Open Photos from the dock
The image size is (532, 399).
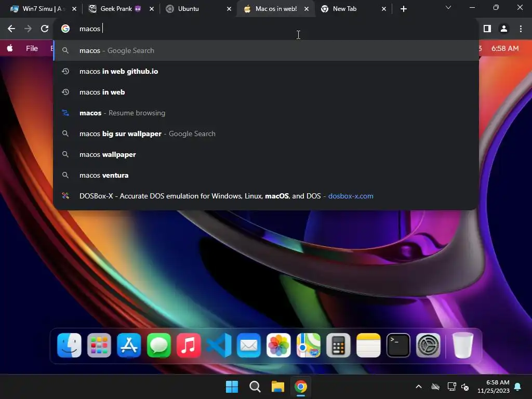(278, 345)
